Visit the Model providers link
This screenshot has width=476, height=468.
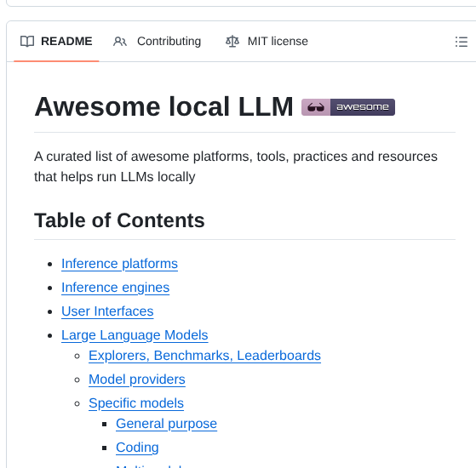tap(137, 380)
